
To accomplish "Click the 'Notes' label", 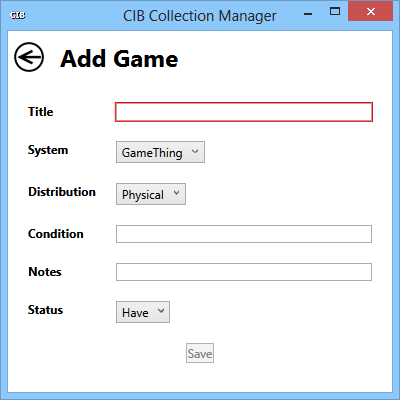I will tap(45, 272).
